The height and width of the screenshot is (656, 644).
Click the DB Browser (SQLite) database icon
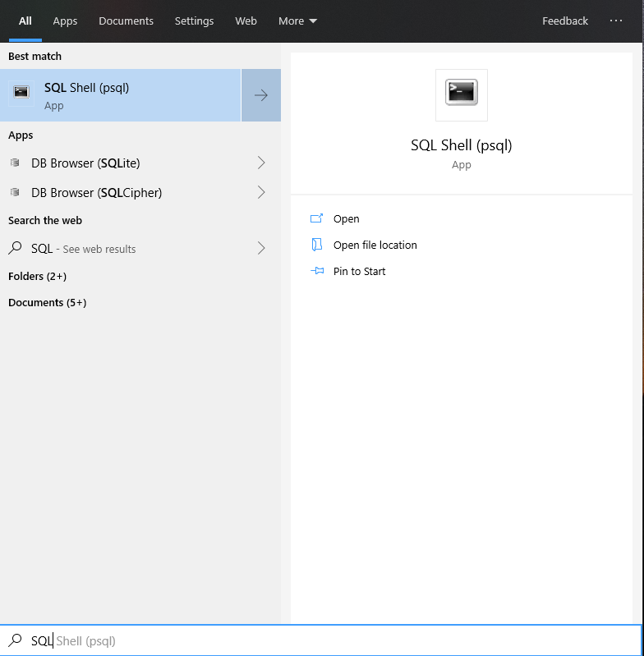pyautogui.click(x=15, y=163)
